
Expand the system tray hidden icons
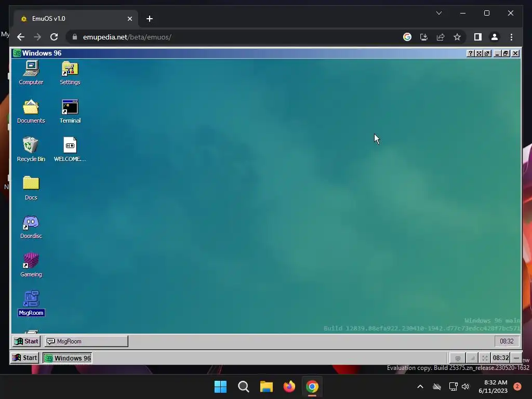tap(420, 387)
